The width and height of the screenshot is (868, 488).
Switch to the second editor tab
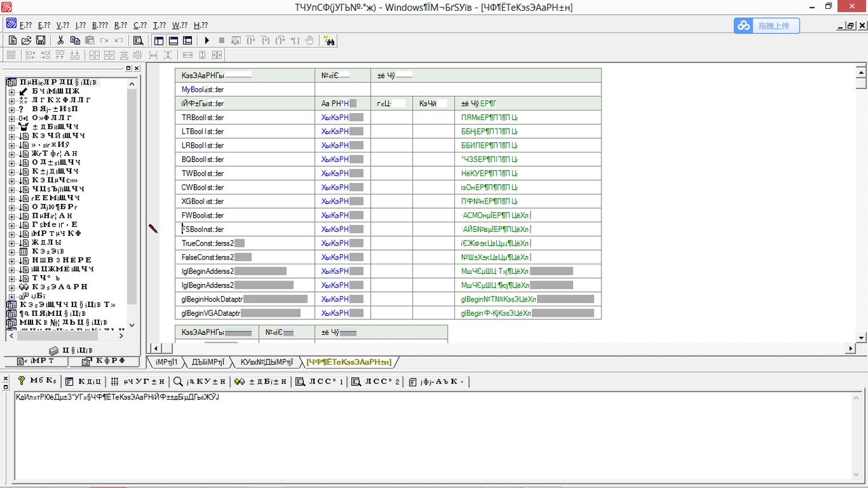(x=208, y=362)
